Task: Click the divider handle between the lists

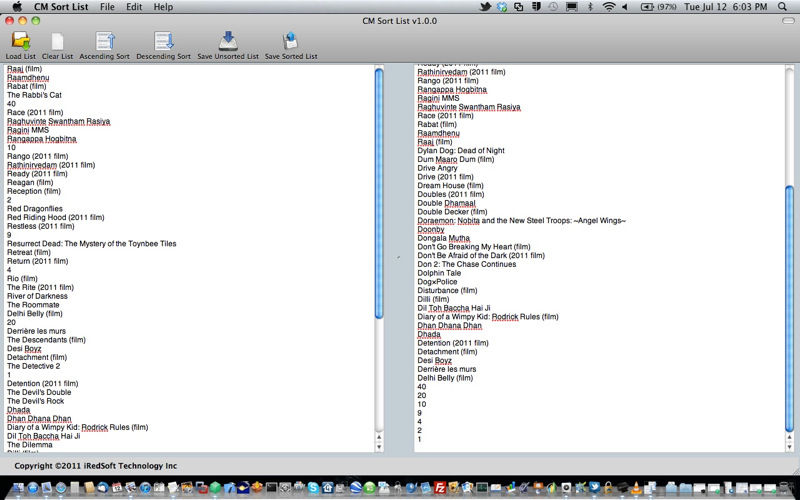Action: point(398,258)
